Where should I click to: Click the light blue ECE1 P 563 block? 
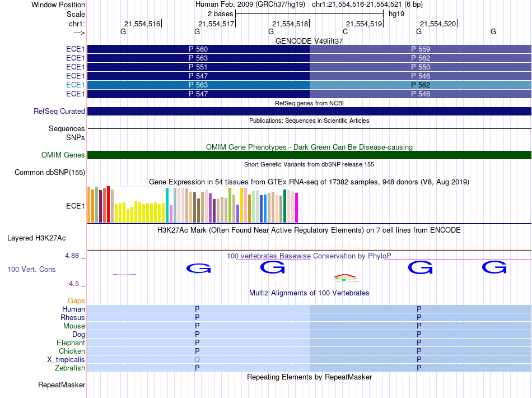point(198,85)
